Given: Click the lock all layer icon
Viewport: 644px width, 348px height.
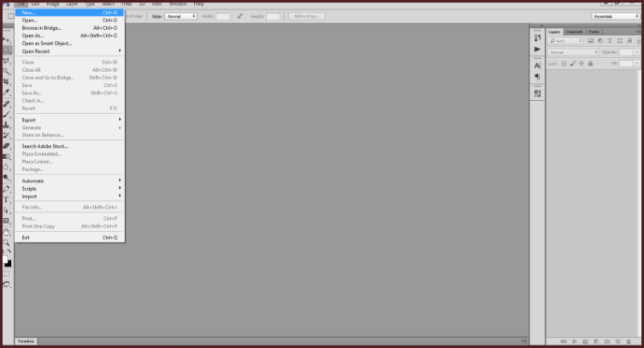Looking at the screenshot, I should [591, 63].
